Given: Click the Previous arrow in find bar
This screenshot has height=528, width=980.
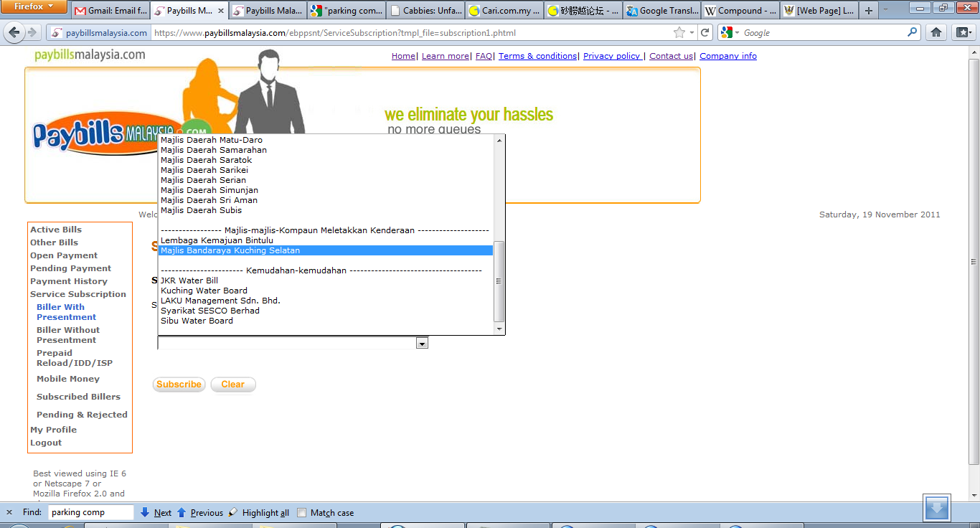Looking at the screenshot, I should [x=182, y=512].
